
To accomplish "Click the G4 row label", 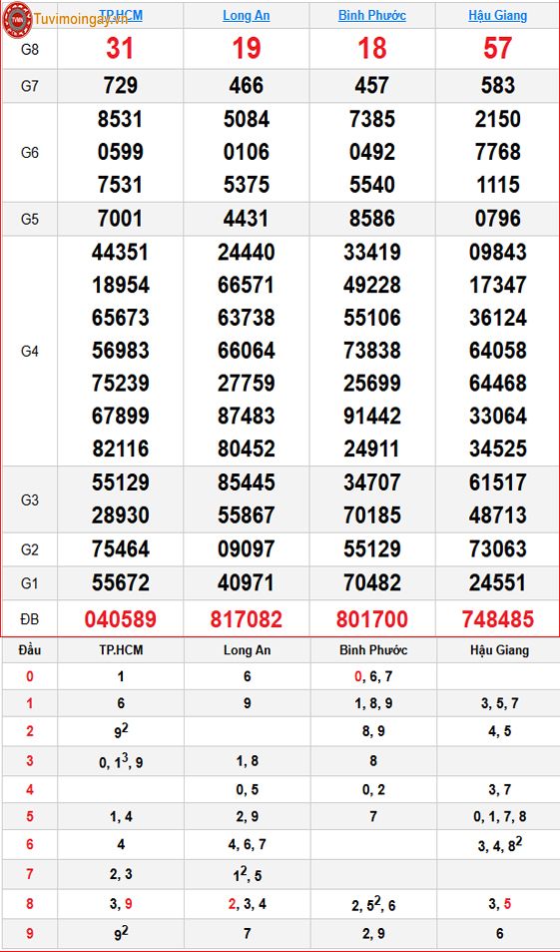I will (x=30, y=352).
